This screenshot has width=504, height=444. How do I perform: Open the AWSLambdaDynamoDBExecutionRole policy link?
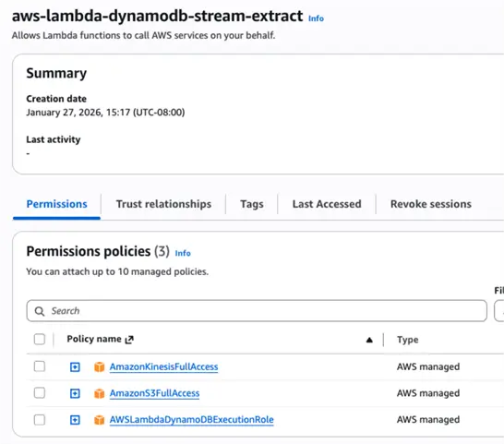click(x=192, y=420)
